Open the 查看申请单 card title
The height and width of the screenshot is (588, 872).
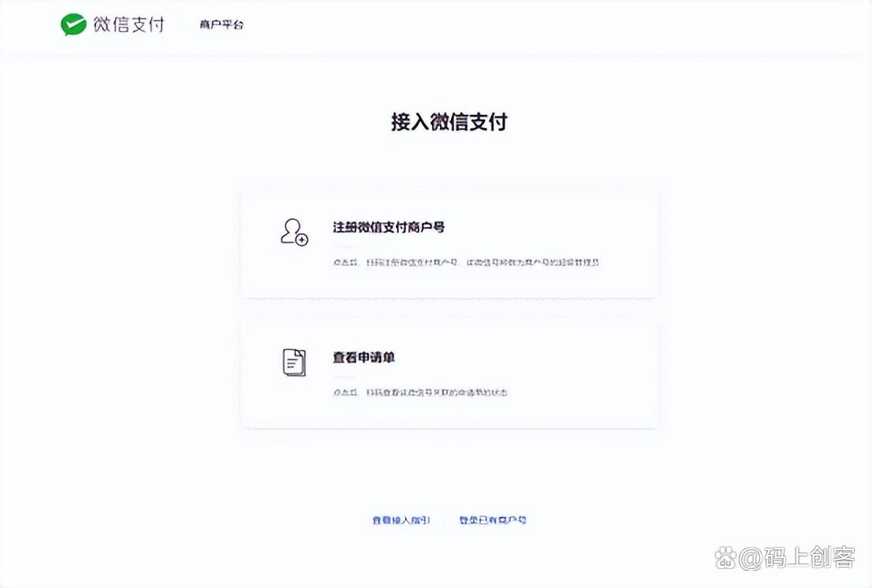363,357
